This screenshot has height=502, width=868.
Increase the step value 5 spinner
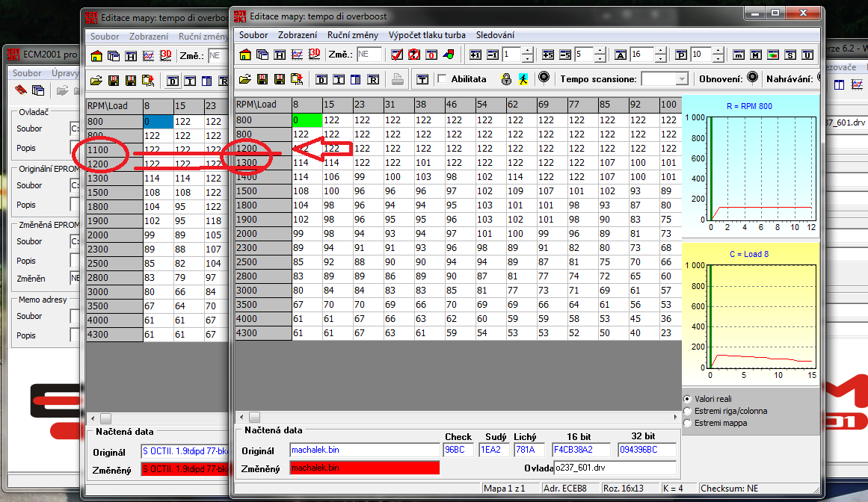[x=600, y=52]
